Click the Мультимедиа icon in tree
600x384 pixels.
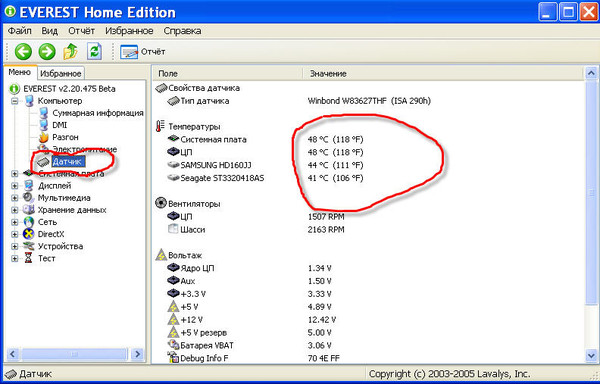[x=28, y=198]
